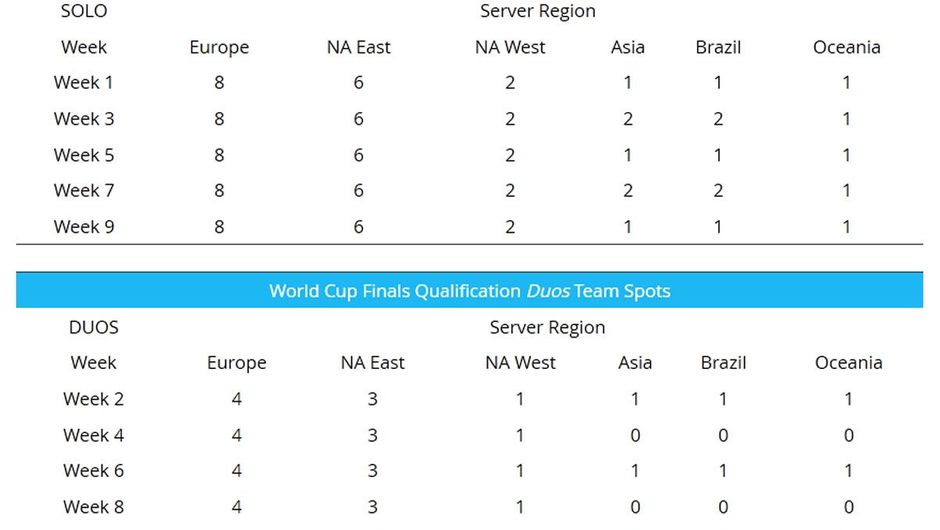Click the Week 2 row label
This screenshot has height=530, width=940.
[x=93, y=399]
